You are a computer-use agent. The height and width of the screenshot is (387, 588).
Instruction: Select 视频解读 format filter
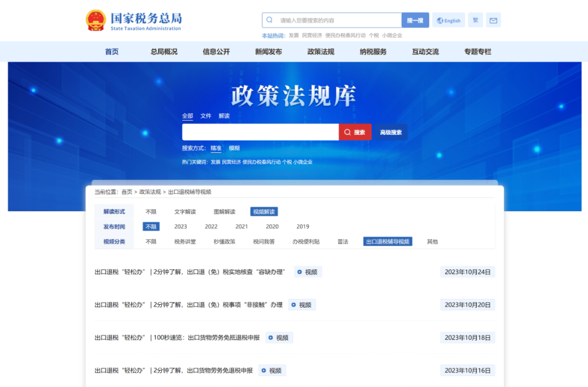click(x=264, y=212)
